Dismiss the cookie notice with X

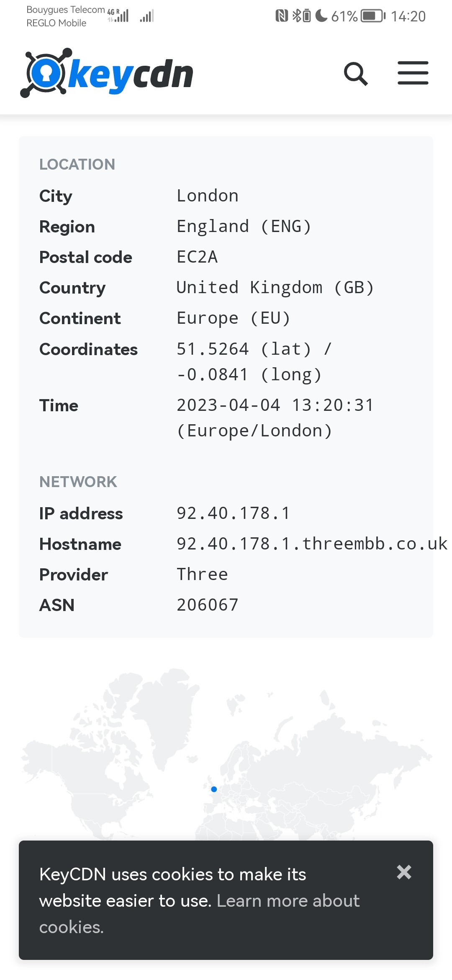404,872
